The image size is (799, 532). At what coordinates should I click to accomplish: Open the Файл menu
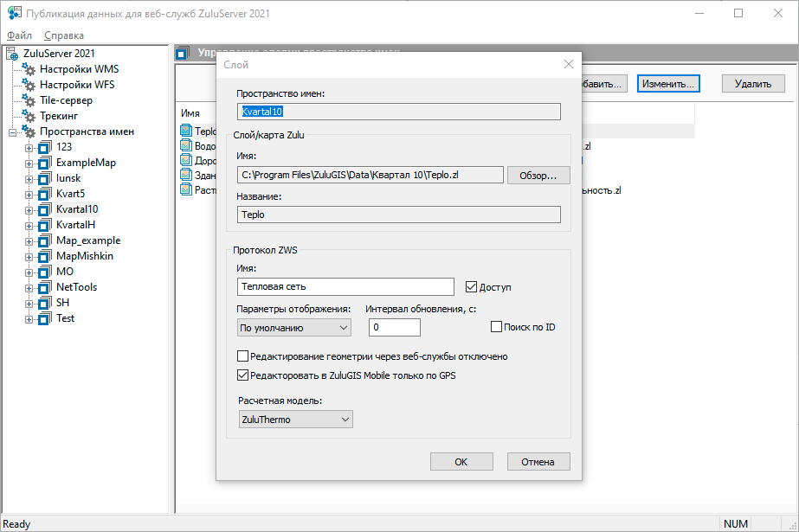coord(19,35)
